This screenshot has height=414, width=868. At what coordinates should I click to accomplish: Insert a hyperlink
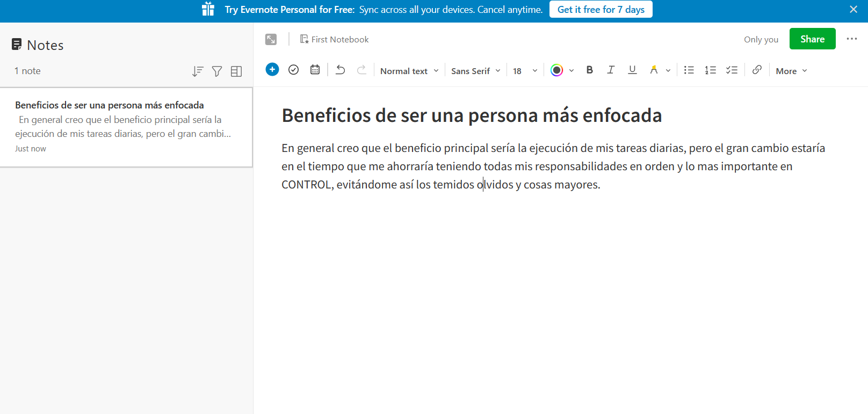(757, 70)
